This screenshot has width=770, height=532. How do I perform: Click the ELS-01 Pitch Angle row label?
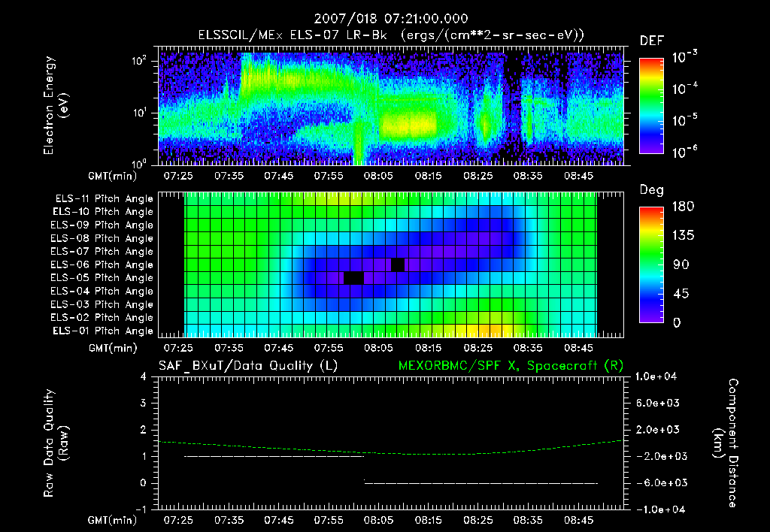pos(103,331)
